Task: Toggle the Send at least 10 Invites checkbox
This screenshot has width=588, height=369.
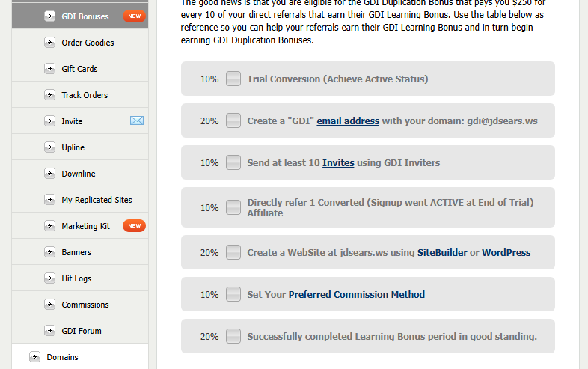Action: 233,162
